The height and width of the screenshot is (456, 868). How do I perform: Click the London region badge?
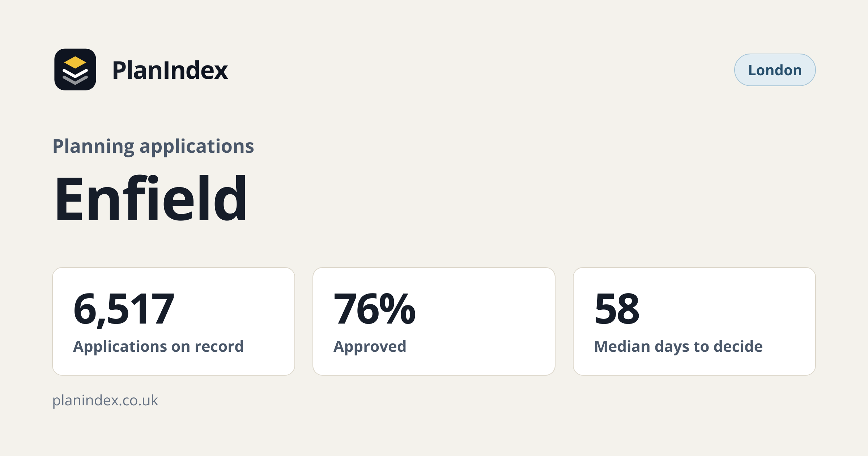point(775,70)
